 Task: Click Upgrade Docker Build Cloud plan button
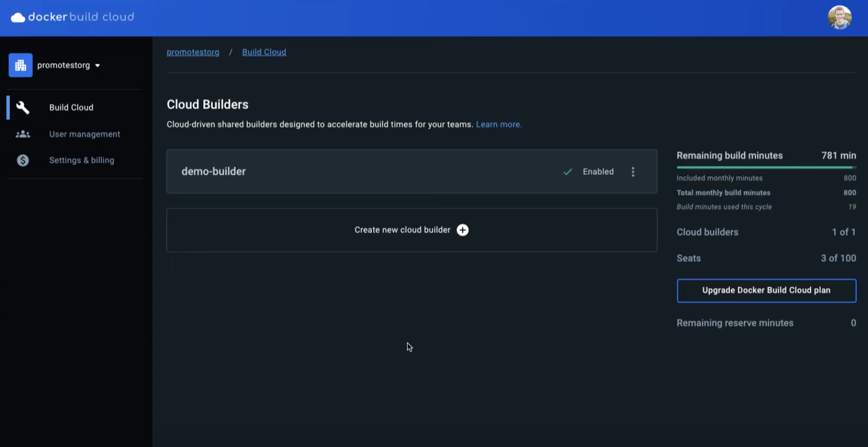766,291
